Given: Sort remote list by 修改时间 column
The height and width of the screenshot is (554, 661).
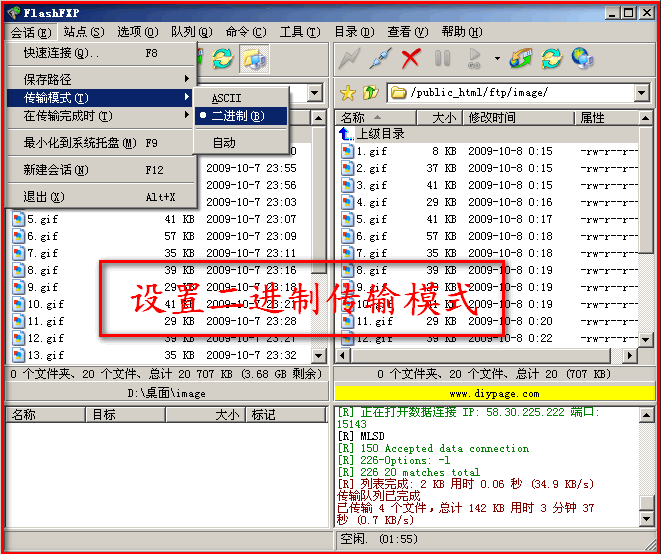Looking at the screenshot, I should point(519,118).
